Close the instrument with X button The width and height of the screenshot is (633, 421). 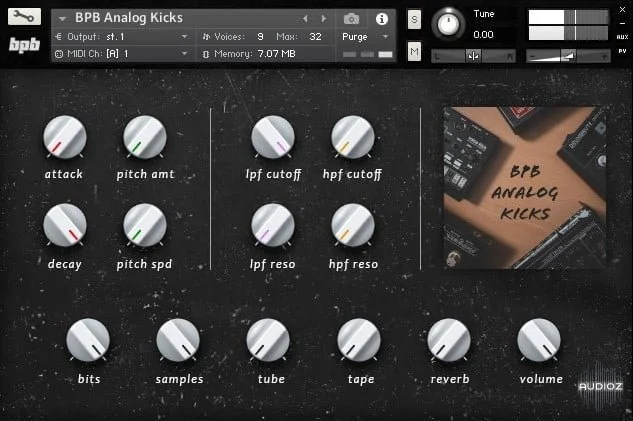pos(622,10)
